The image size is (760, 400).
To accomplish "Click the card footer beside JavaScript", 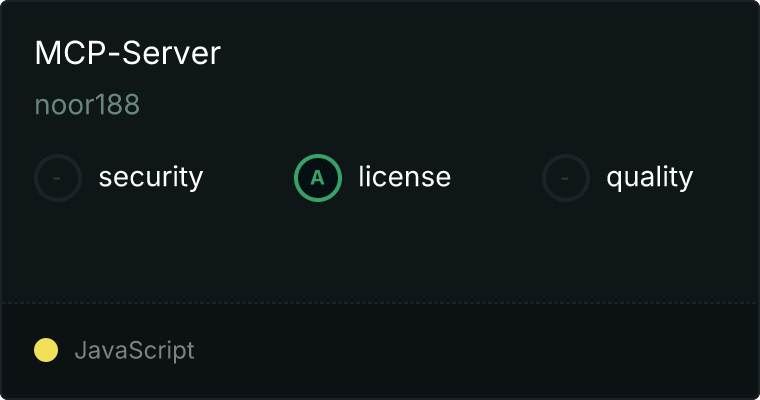I will click(475, 350).
